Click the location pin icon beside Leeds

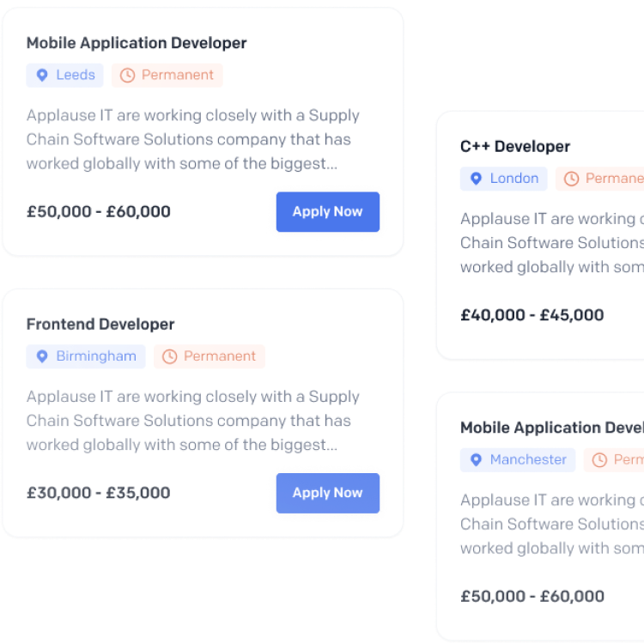tap(42, 76)
